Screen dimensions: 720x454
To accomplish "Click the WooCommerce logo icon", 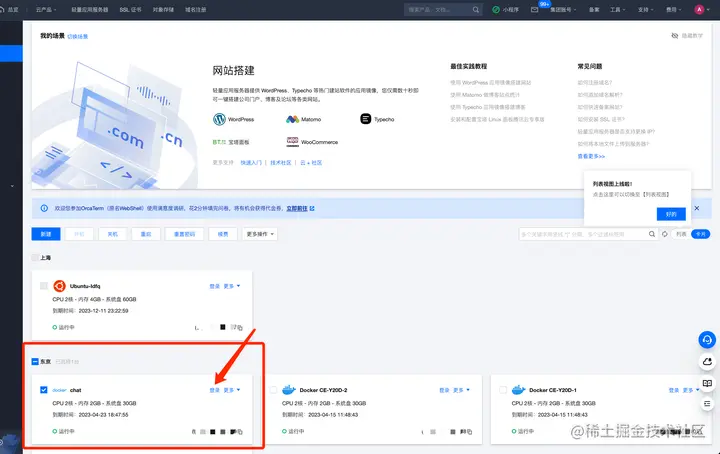I will coord(292,142).
